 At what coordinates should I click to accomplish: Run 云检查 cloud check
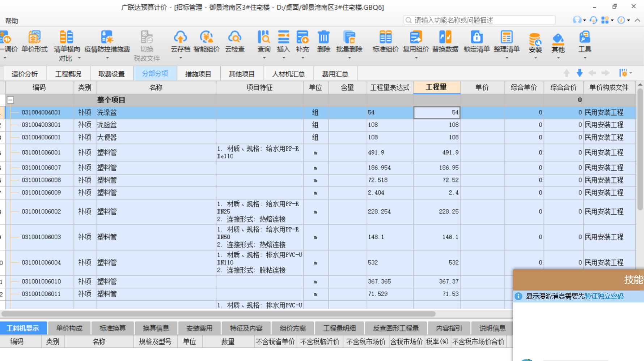point(235,42)
